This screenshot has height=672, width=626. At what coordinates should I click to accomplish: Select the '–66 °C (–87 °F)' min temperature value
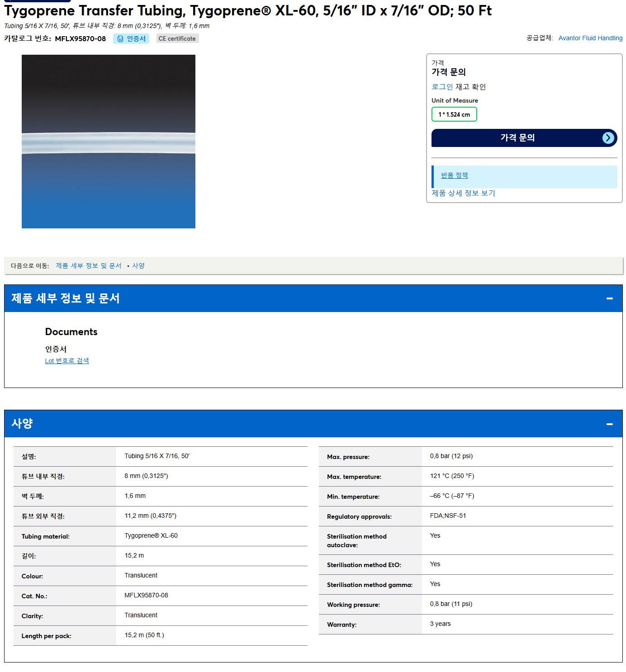pos(452,496)
